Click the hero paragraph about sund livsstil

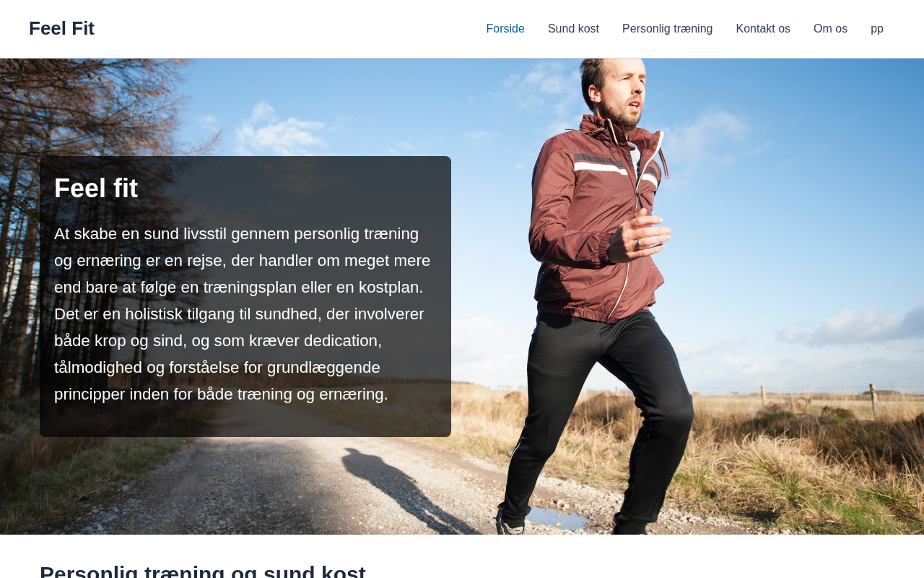coord(244,314)
